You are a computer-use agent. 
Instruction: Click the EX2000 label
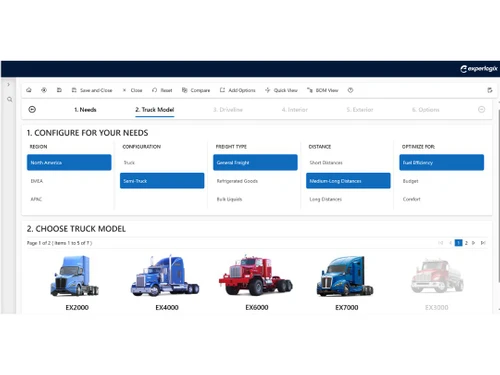(x=77, y=307)
